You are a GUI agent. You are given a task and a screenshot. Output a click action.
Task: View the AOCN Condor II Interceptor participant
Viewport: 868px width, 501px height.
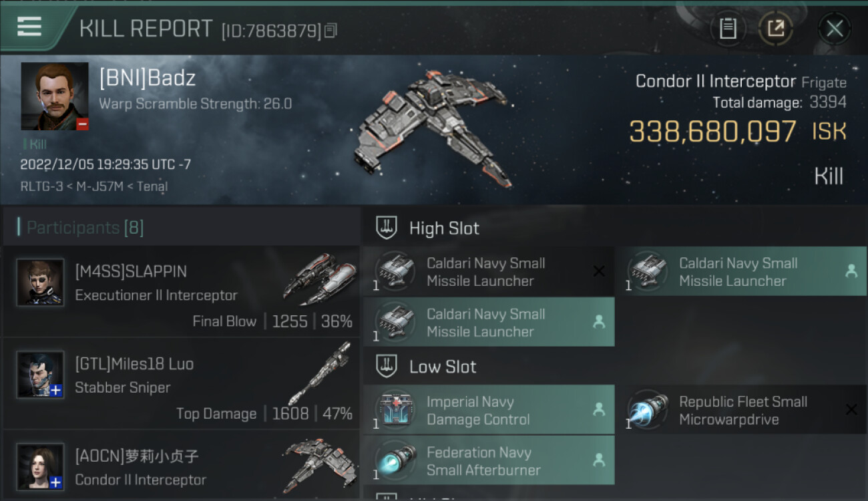click(x=182, y=466)
